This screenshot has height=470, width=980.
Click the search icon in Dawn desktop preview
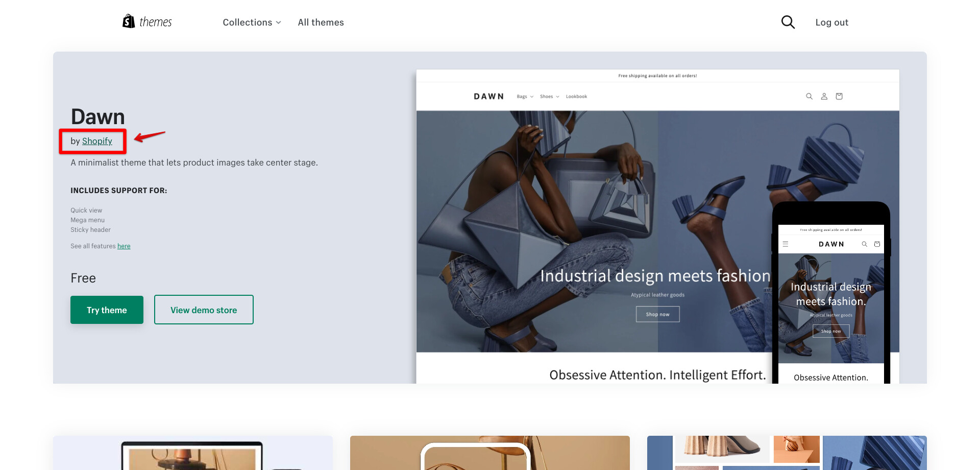(809, 96)
